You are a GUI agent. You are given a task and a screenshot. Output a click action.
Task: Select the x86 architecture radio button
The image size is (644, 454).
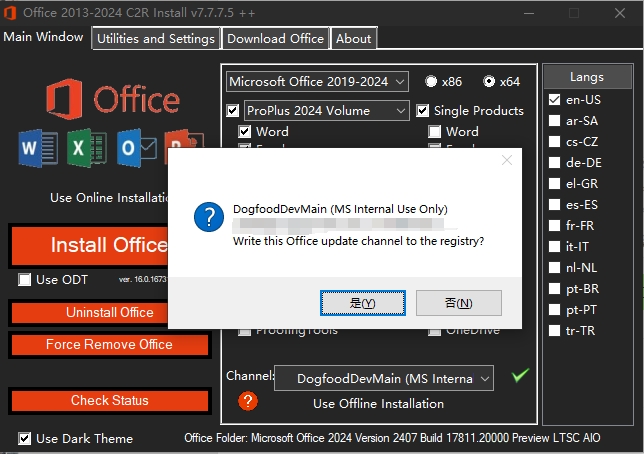click(431, 81)
